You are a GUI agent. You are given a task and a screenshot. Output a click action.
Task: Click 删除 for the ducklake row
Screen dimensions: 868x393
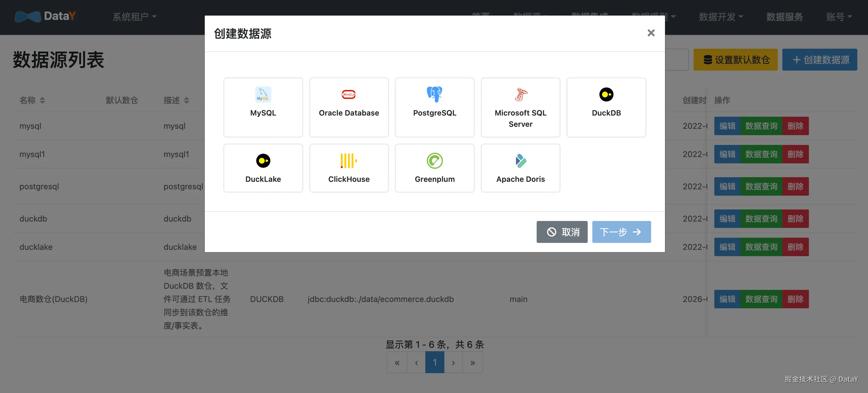pos(795,247)
